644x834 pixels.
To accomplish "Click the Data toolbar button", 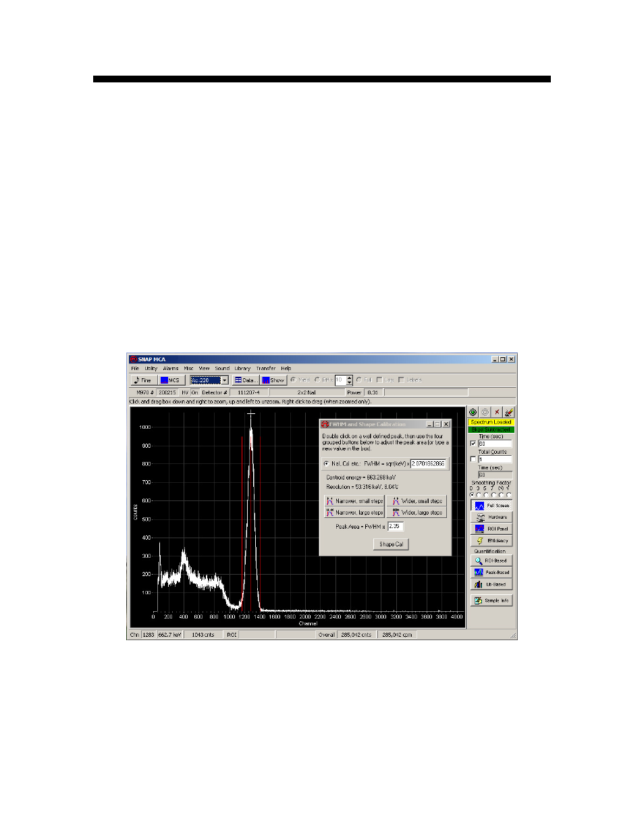I will 246,380.
